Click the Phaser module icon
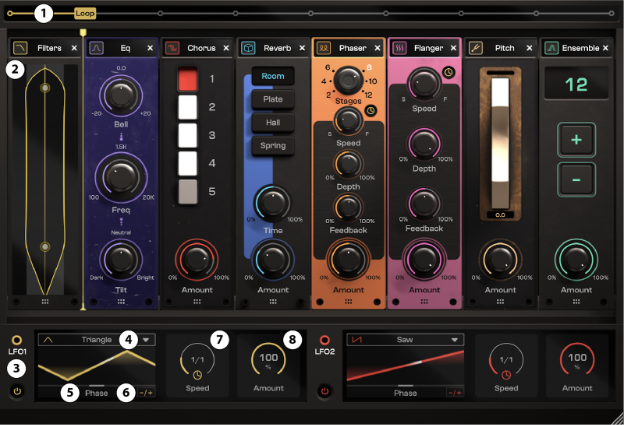The width and height of the screenshot is (625, 425). [x=324, y=48]
